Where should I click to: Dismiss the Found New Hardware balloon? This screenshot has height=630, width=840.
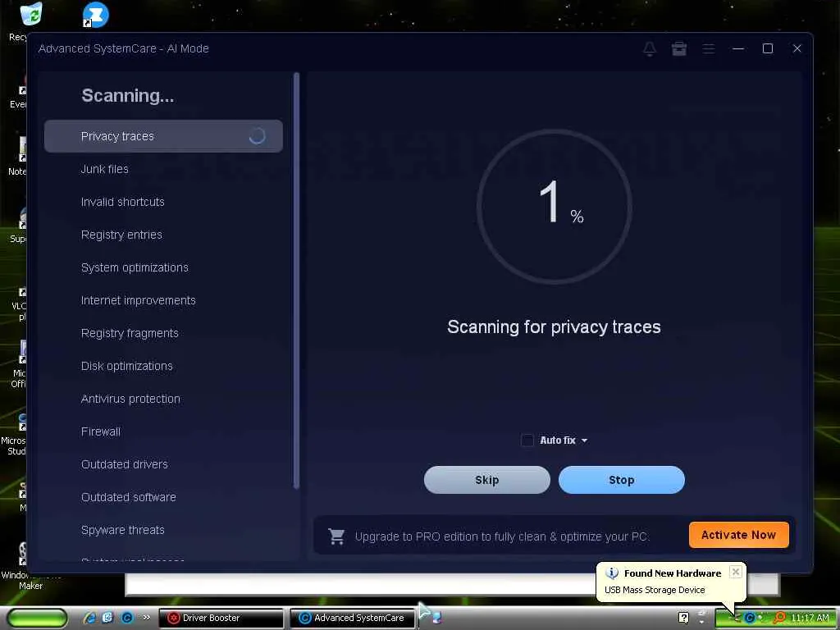pyautogui.click(x=736, y=572)
